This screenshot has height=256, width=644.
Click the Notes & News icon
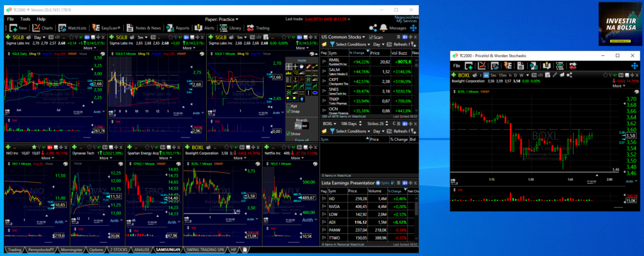[x=129, y=28]
